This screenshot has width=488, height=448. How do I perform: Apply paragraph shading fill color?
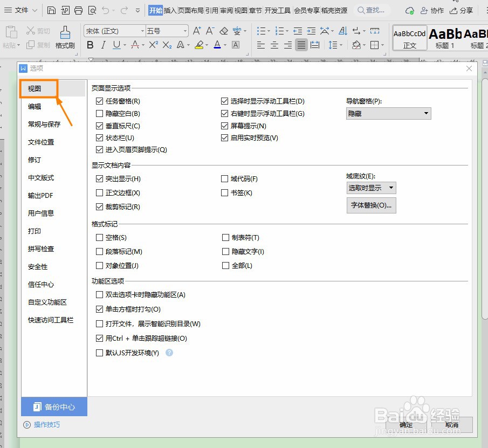click(356, 45)
